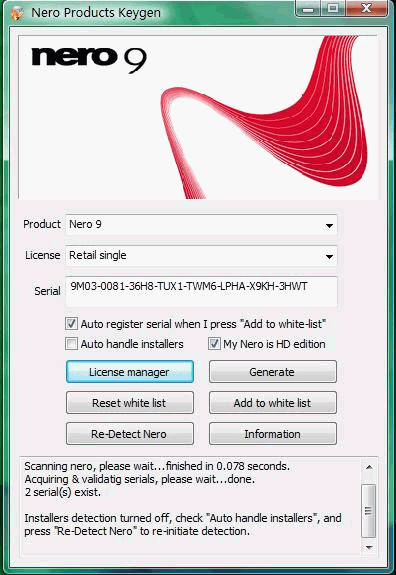Click the Add to white list button

point(273,403)
